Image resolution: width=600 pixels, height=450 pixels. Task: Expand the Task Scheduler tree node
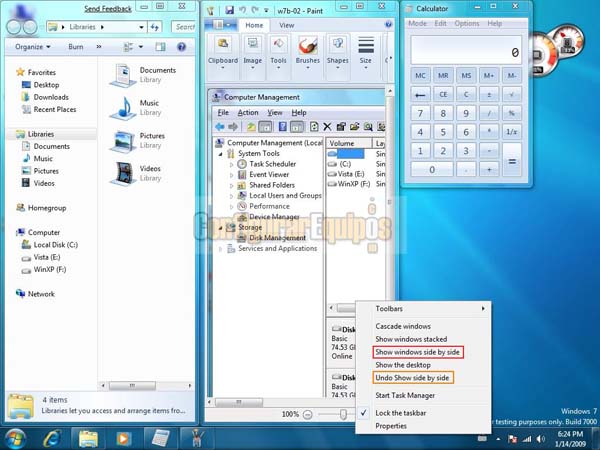[x=231, y=165]
